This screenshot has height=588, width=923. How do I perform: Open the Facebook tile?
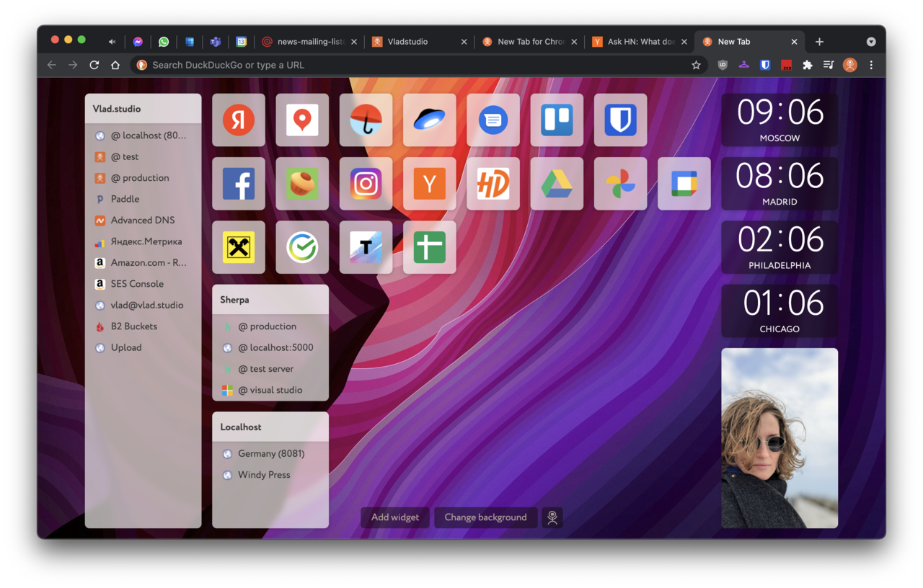pos(239,184)
